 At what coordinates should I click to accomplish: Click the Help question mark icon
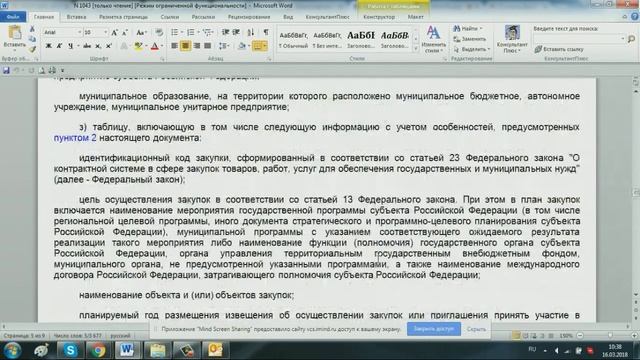click(x=634, y=17)
